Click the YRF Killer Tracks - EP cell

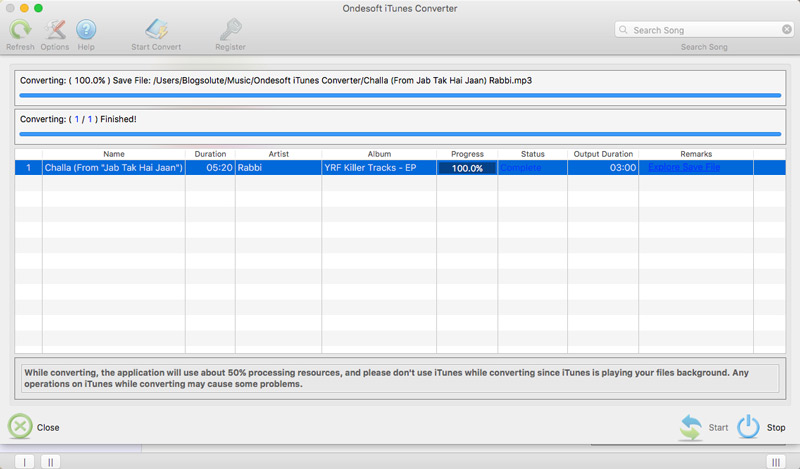[x=379, y=167]
